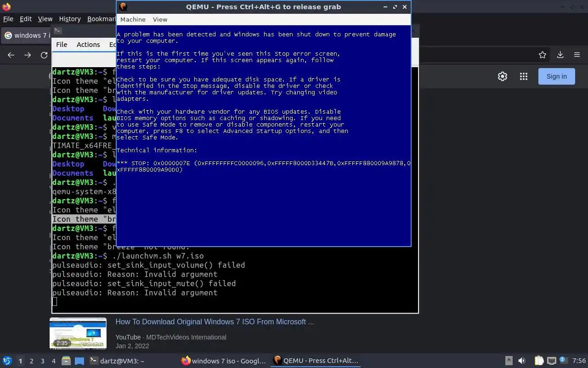Image resolution: width=588 pixels, height=368 pixels.
Task: Open Google apps grid
Action: (x=523, y=76)
